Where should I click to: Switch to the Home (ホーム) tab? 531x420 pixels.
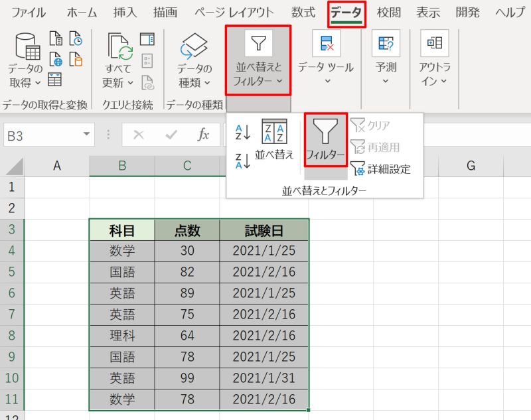[82, 13]
